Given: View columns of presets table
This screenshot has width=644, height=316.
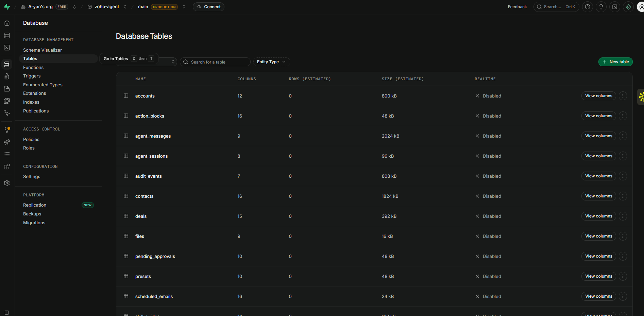Looking at the screenshot, I should pos(599,276).
